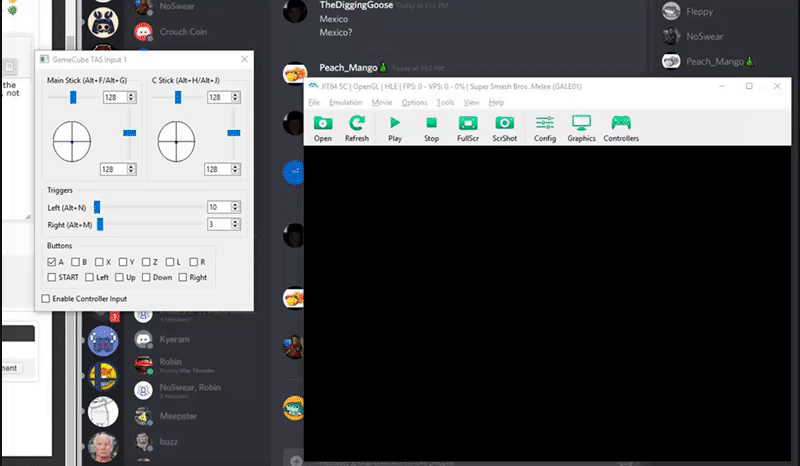Click the C Stick circular joystick pad
Image resolution: width=800 pixels, height=466 pixels.
[x=176, y=141]
